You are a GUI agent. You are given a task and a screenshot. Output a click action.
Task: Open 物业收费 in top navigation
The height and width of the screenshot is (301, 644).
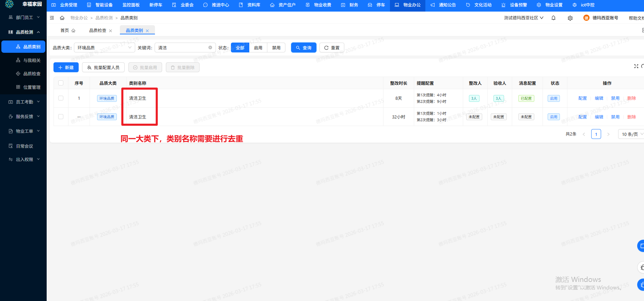318,5
